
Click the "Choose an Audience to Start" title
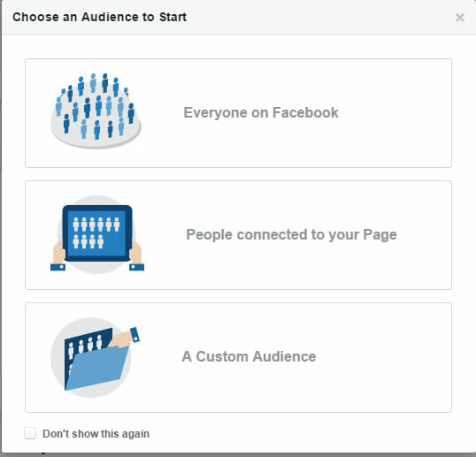pyautogui.click(x=100, y=17)
